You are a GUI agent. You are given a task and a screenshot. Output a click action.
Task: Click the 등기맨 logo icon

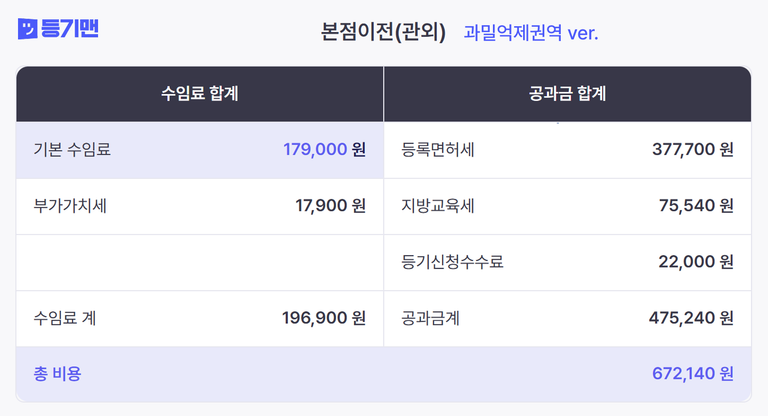[27, 30]
